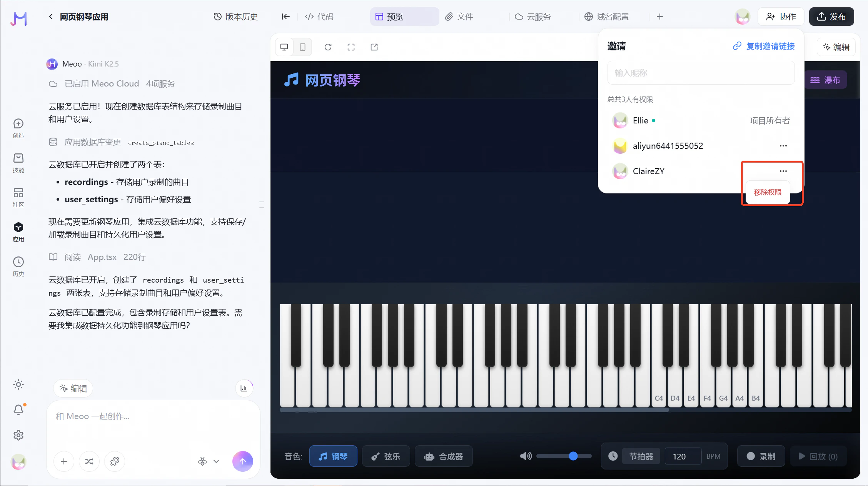Open options menu for ClaireZY
868x486 pixels.
coord(783,171)
